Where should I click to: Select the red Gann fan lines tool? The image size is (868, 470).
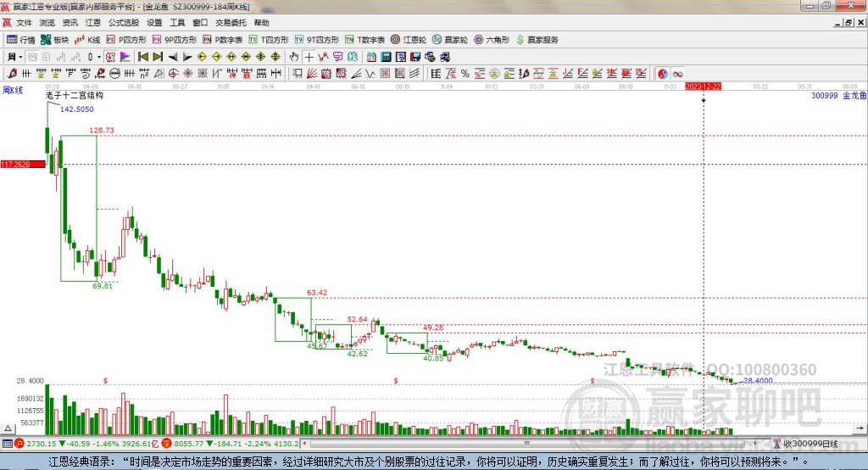pyautogui.click(x=311, y=73)
